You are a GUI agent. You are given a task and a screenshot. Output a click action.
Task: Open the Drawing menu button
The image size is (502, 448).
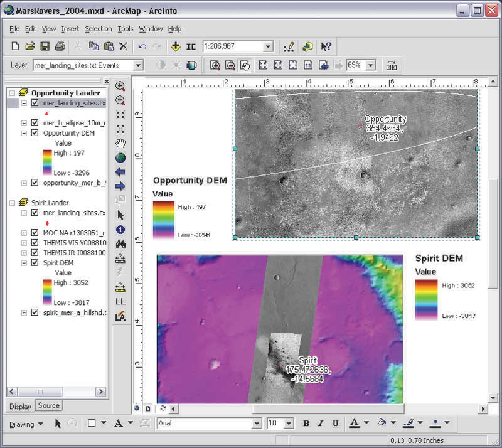click(26, 424)
